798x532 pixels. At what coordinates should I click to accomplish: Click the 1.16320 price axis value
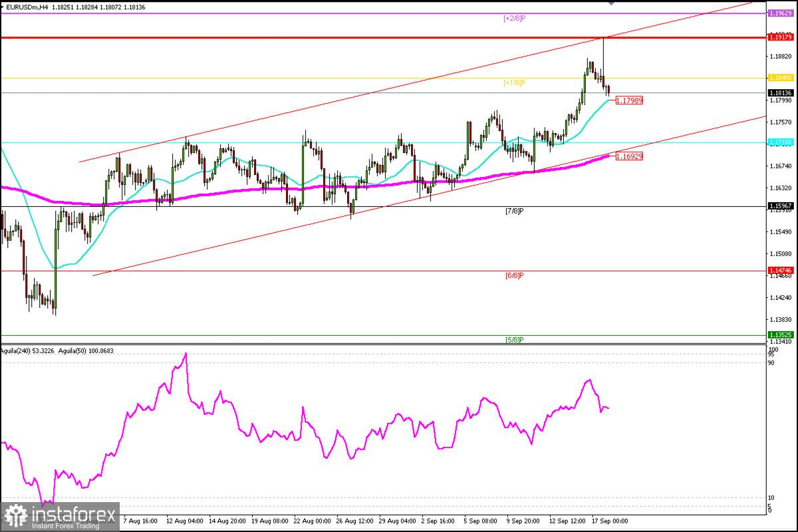pos(781,188)
